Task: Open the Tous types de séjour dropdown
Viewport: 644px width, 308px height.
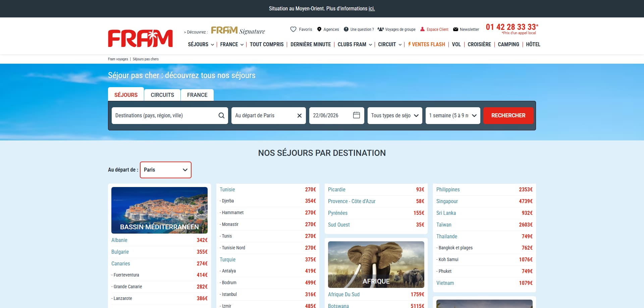Action: click(395, 116)
